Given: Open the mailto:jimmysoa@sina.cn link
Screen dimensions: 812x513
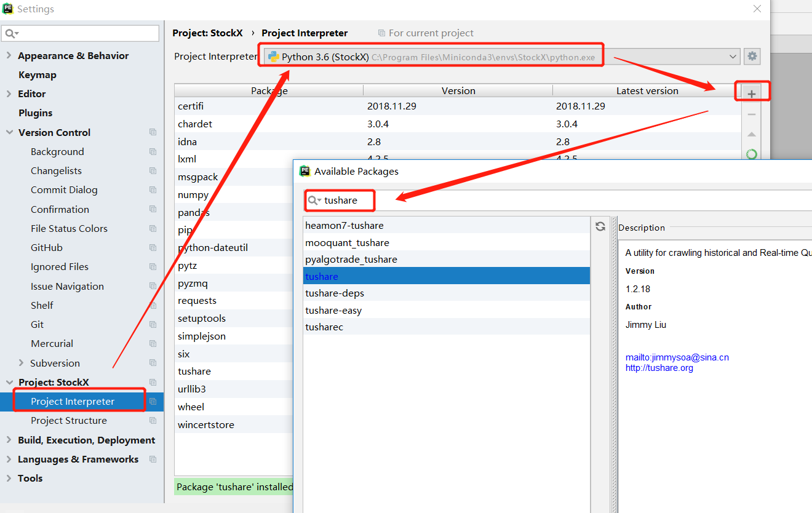Looking at the screenshot, I should tap(677, 357).
